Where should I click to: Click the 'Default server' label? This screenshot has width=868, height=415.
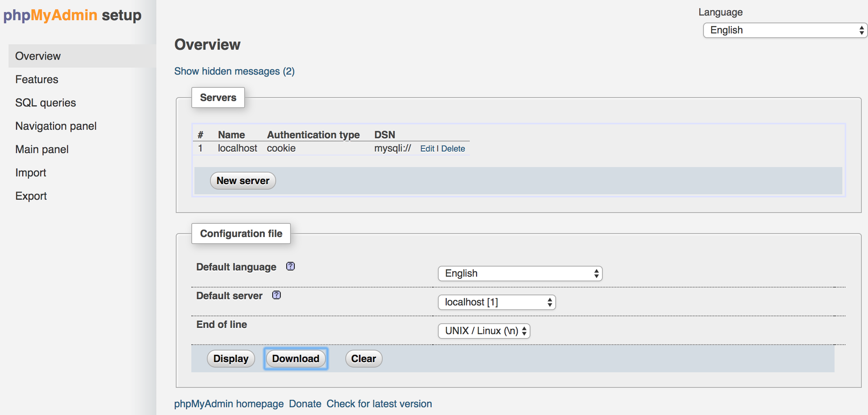tap(229, 296)
